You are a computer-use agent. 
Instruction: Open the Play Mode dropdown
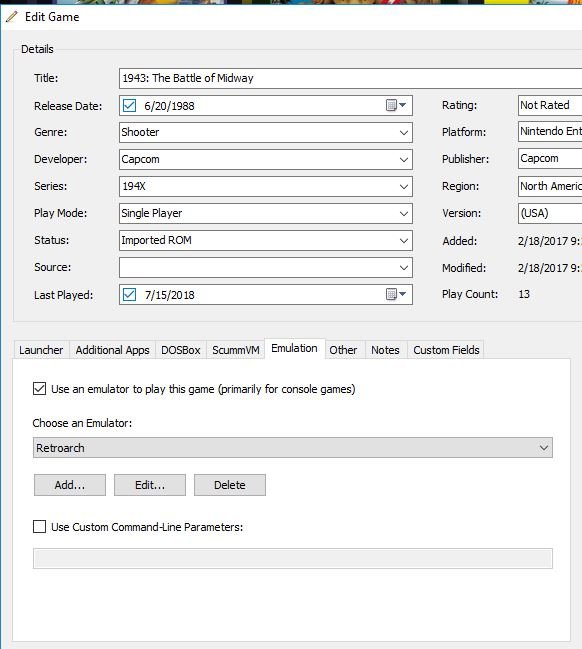(x=266, y=214)
